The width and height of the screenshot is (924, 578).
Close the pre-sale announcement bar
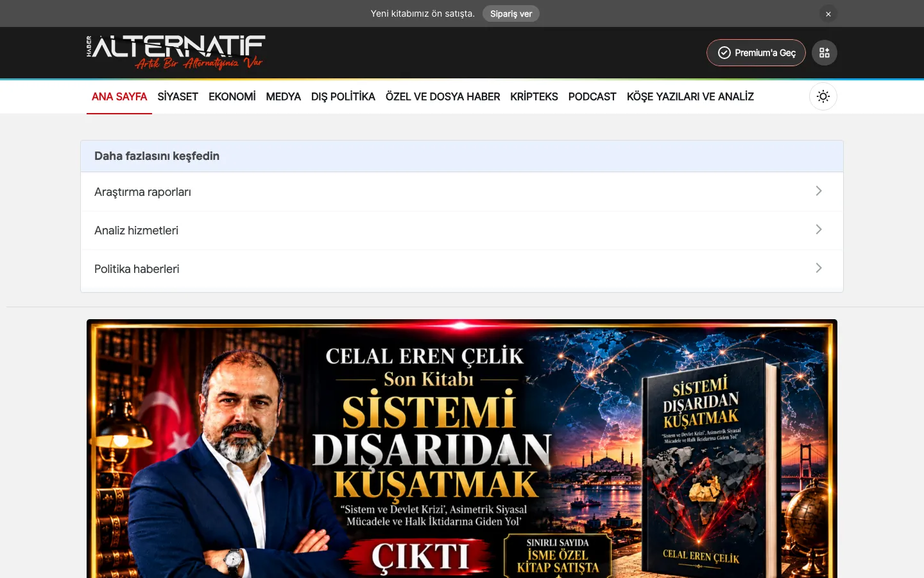[828, 14]
